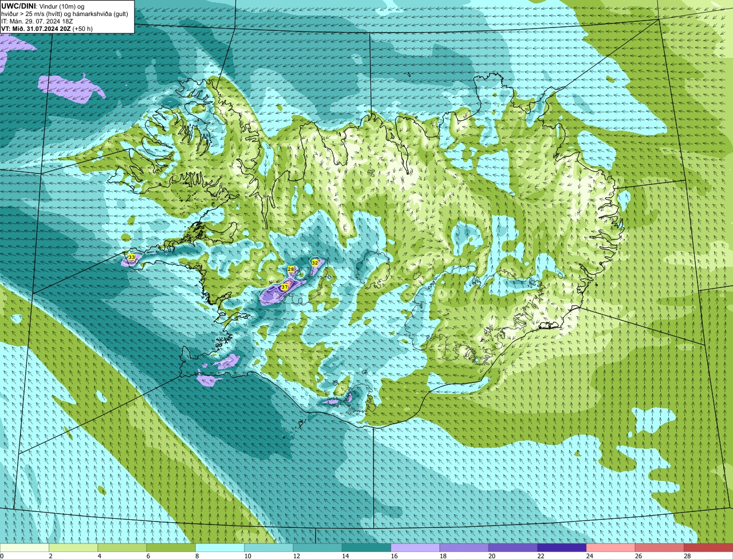This screenshot has width=733, height=560.
Task: Select the legend swatch between 6 and 8
Action: pyautogui.click(x=171, y=547)
